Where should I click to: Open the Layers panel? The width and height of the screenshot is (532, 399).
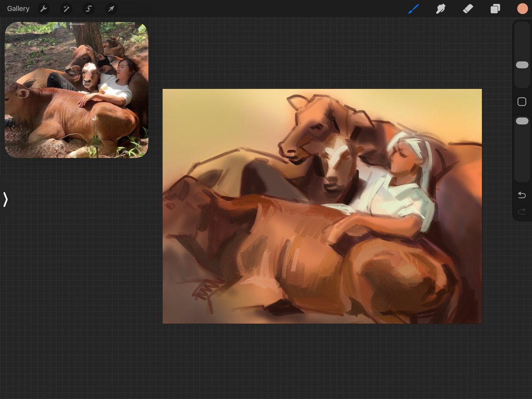point(495,8)
